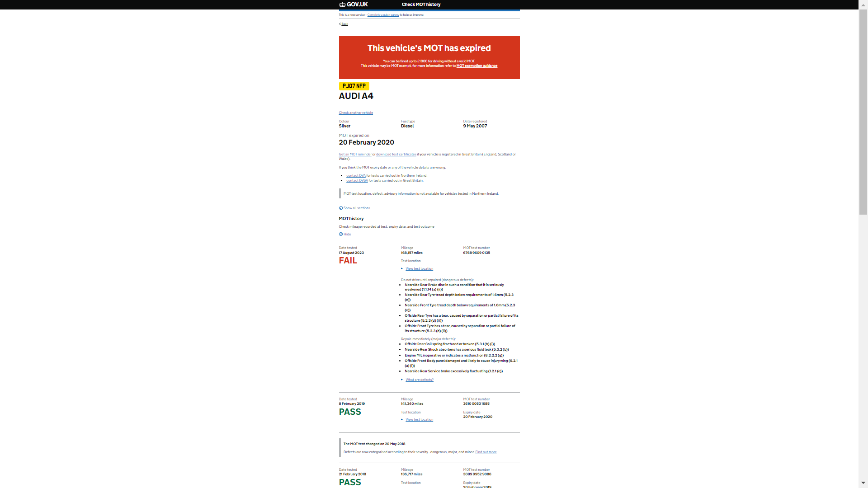Click the Diesel fuel type value

tap(407, 126)
